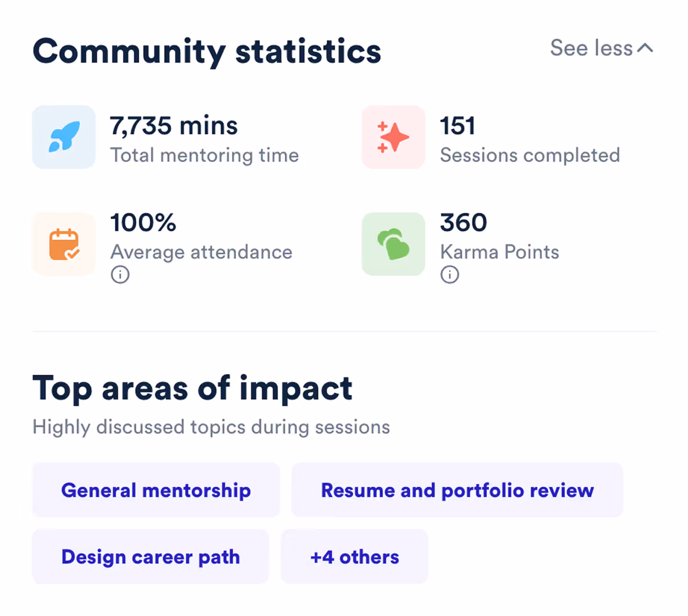This screenshot has width=688, height=616.
Task: Select the General mentorship topic chip
Action: 155,490
